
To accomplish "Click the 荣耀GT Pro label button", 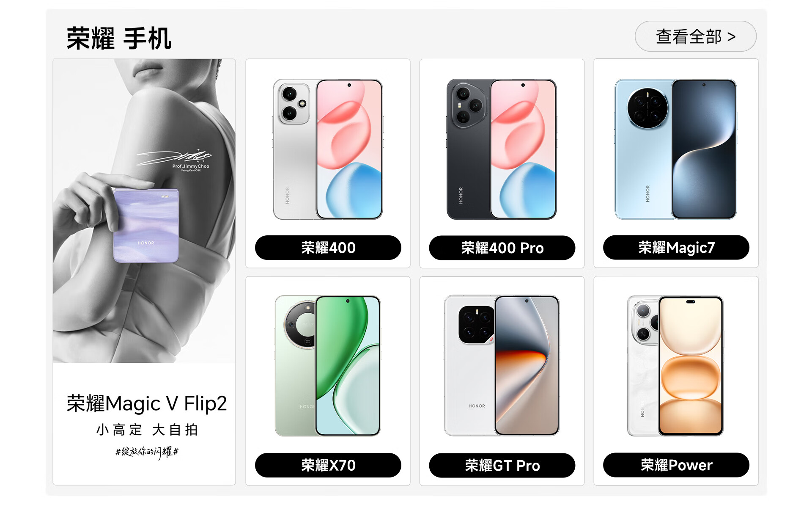I will 502,465.
